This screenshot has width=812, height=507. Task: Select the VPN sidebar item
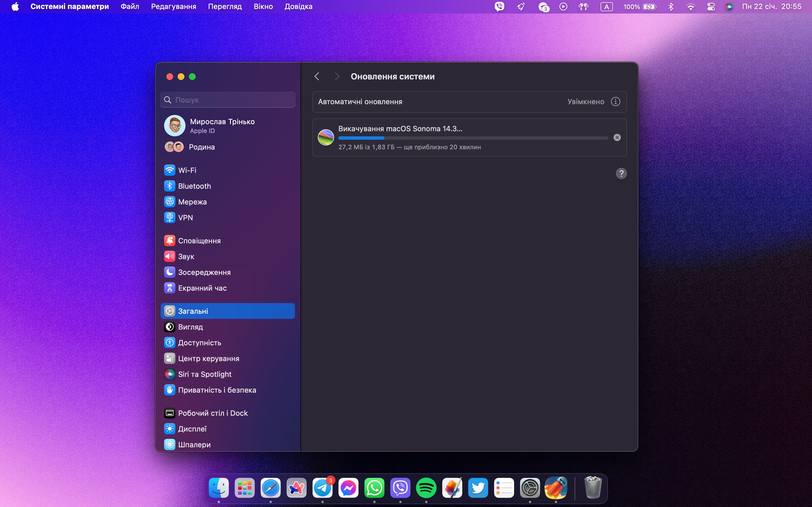point(185,218)
